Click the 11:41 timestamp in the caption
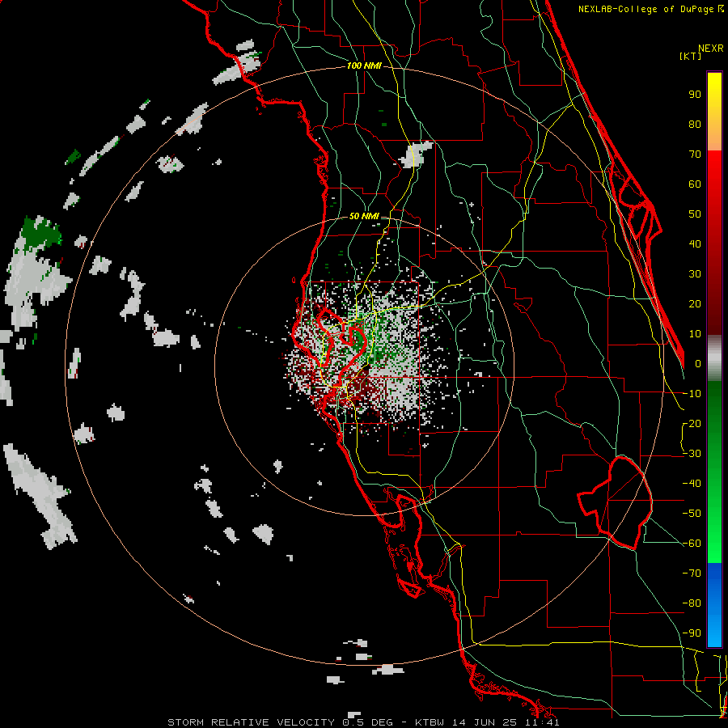The height and width of the screenshot is (728, 728). click(544, 722)
